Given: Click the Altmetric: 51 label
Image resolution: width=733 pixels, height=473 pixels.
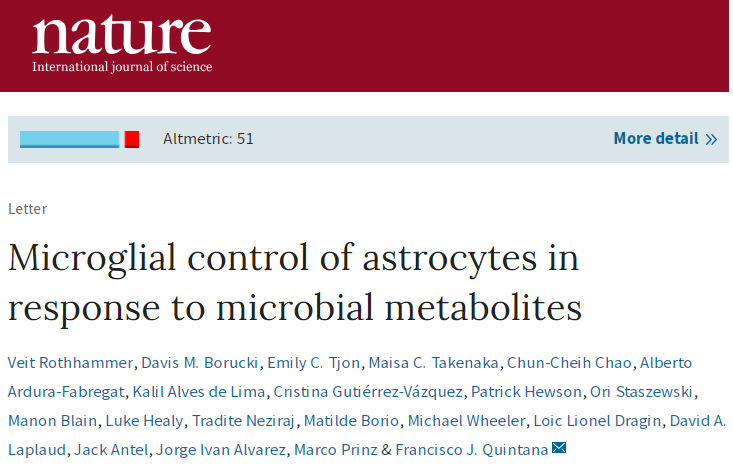Looking at the screenshot, I should pyautogui.click(x=208, y=139).
